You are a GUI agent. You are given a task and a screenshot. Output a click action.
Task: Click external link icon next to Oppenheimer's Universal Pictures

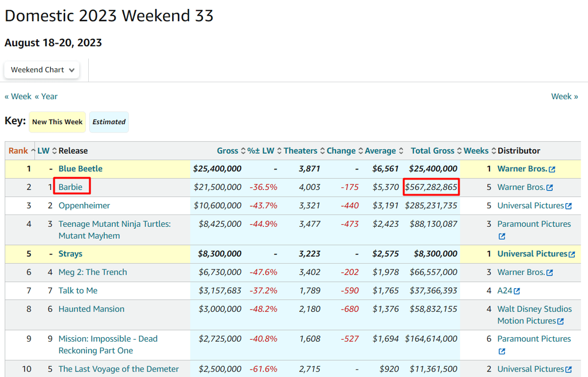point(568,206)
